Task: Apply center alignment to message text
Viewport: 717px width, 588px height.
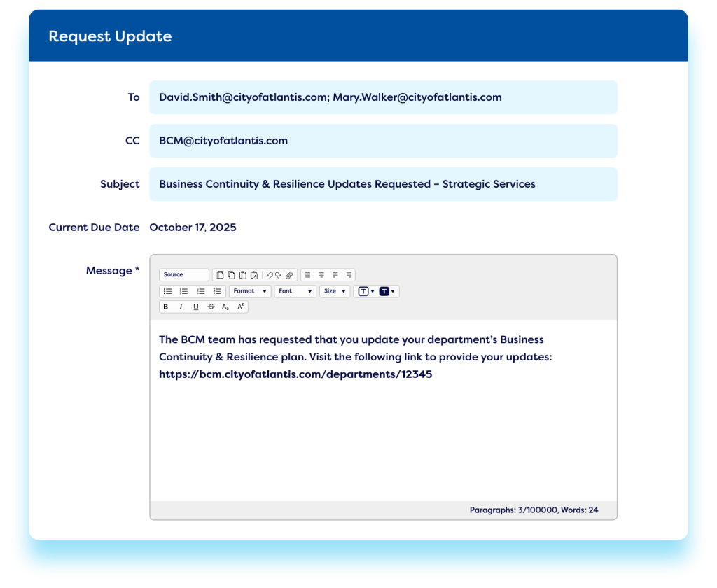Action: point(321,275)
